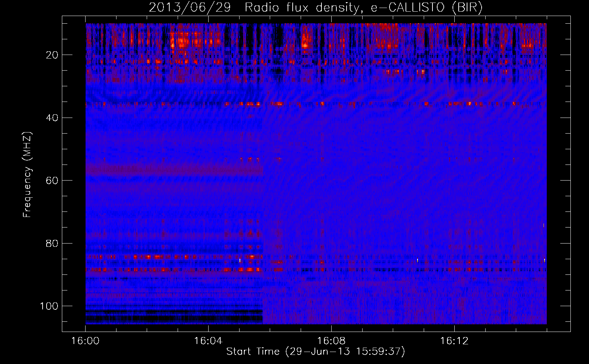The height and width of the screenshot is (364, 589).
Task: Click the '20' frequency tick label
Action: click(x=52, y=55)
